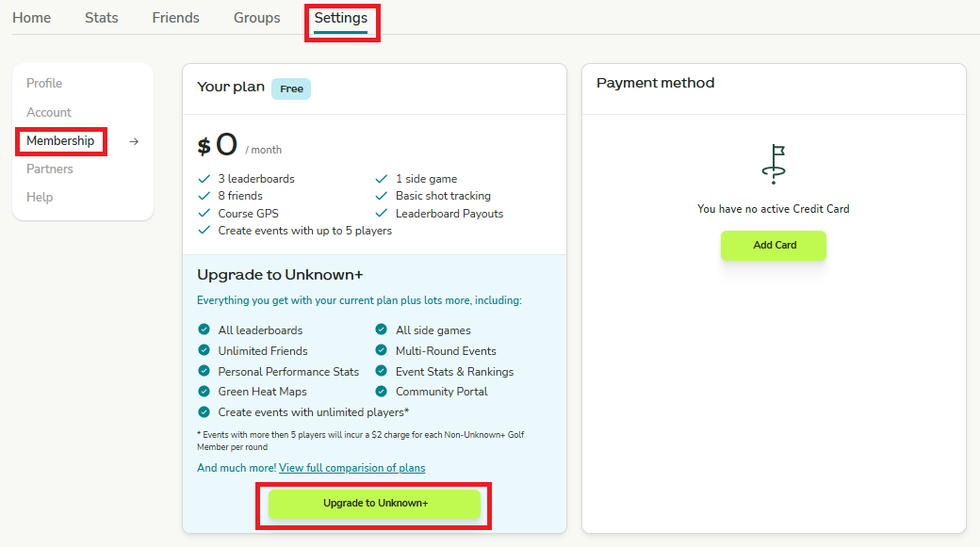The height and width of the screenshot is (547, 980).
Task: Open the Home tab
Action: pyautogui.click(x=32, y=18)
